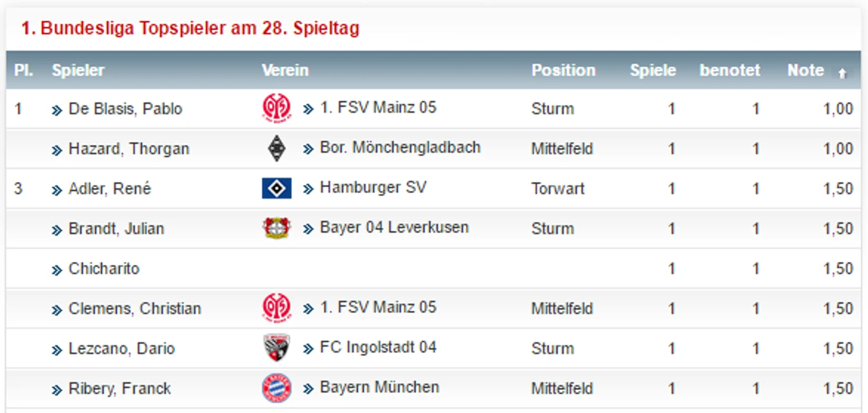Click the Mönchengladbach club crest icon

(276, 148)
